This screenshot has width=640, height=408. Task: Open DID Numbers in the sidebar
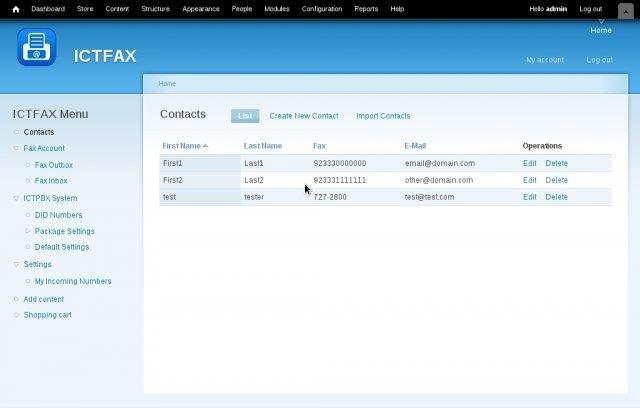tap(58, 215)
